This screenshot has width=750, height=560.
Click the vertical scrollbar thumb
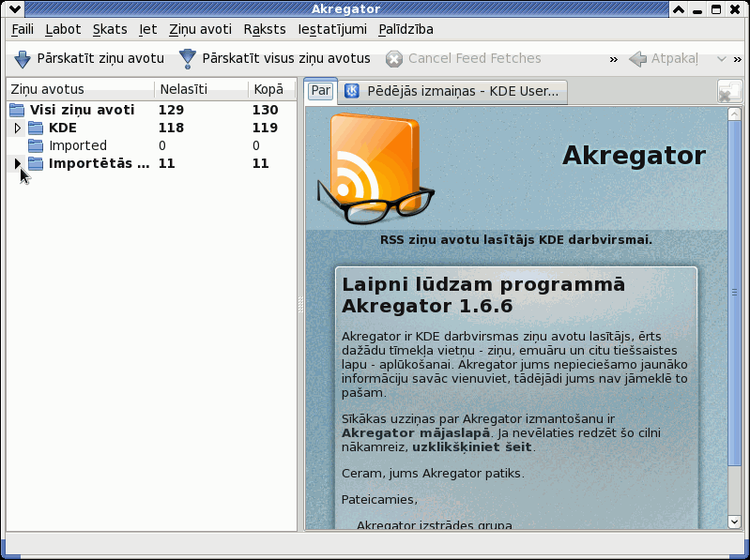click(734, 293)
